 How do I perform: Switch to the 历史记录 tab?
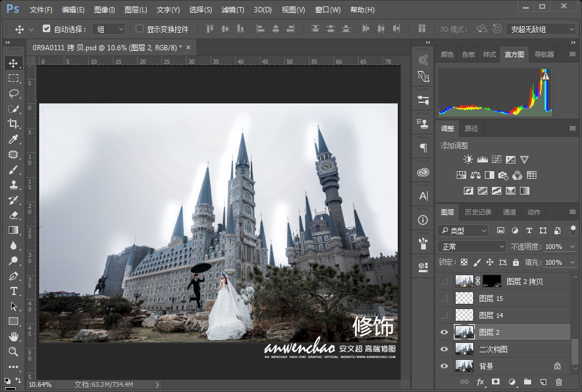point(478,212)
